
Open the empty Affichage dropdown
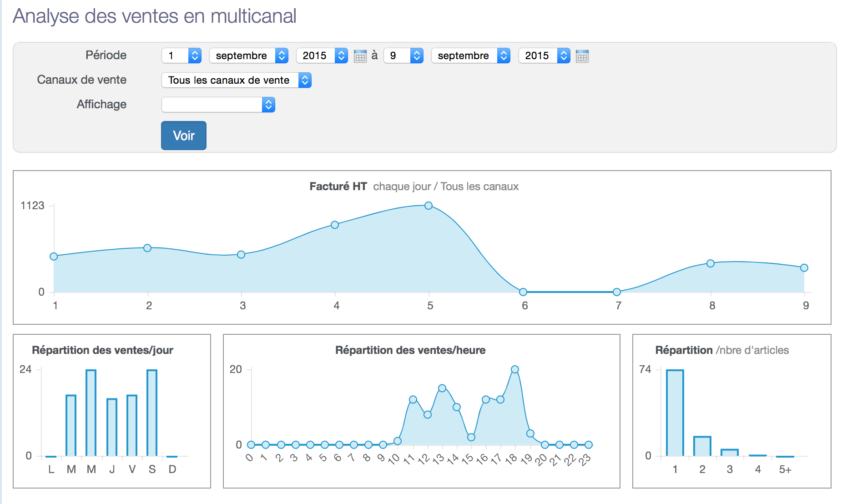pyautogui.click(x=218, y=105)
